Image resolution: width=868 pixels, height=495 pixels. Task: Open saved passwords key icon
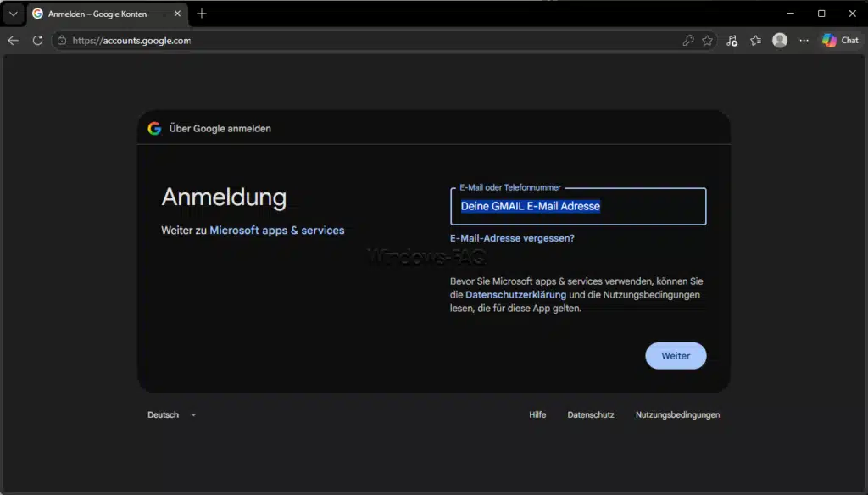click(x=688, y=41)
